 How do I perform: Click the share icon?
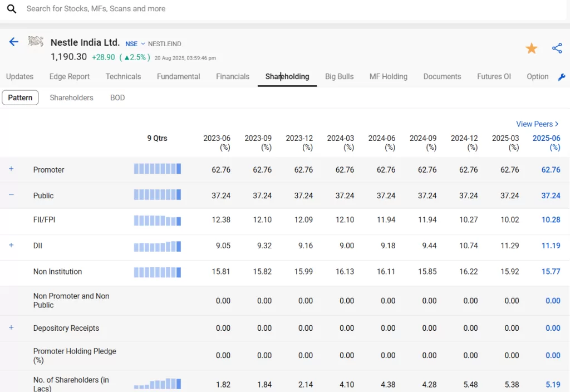click(x=557, y=48)
